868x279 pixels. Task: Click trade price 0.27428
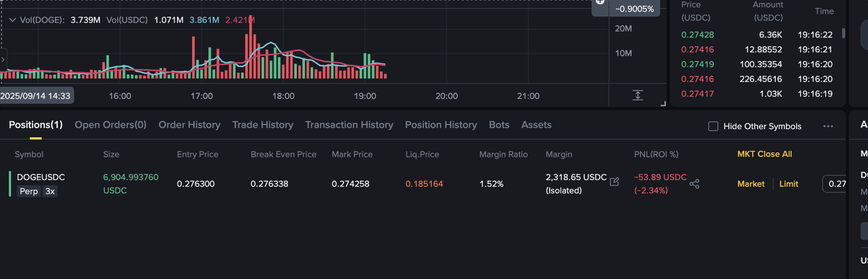698,35
